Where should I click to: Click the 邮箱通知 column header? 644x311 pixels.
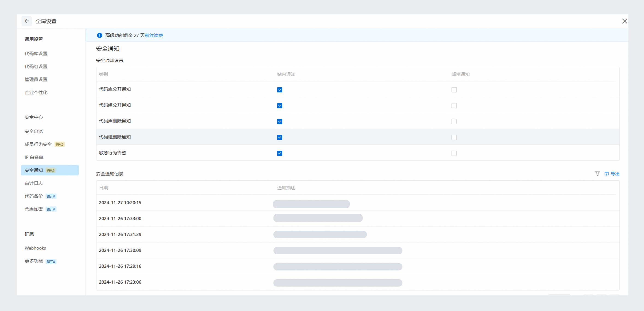click(460, 74)
